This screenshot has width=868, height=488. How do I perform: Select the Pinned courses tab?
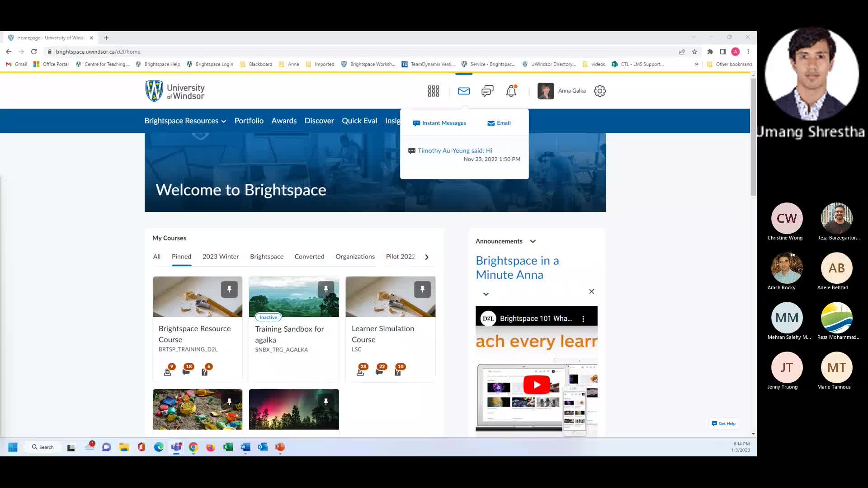pyautogui.click(x=181, y=257)
